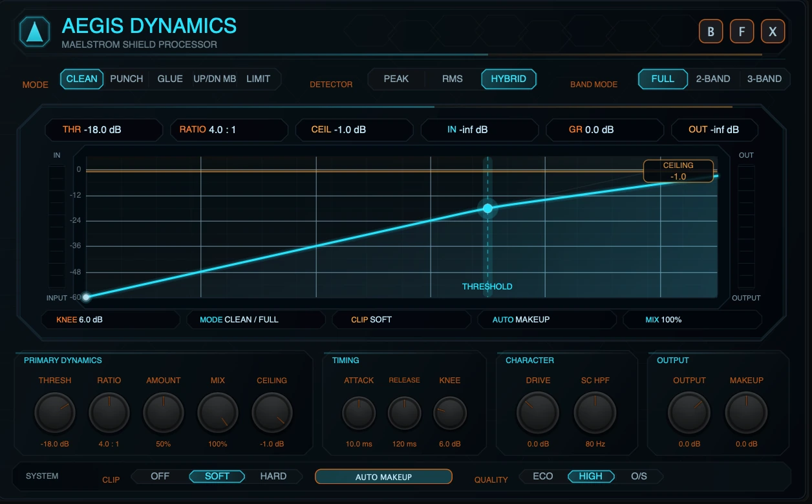The width and height of the screenshot is (812, 504).
Task: Toggle the AUTO MAKEUP button
Action: point(383,477)
